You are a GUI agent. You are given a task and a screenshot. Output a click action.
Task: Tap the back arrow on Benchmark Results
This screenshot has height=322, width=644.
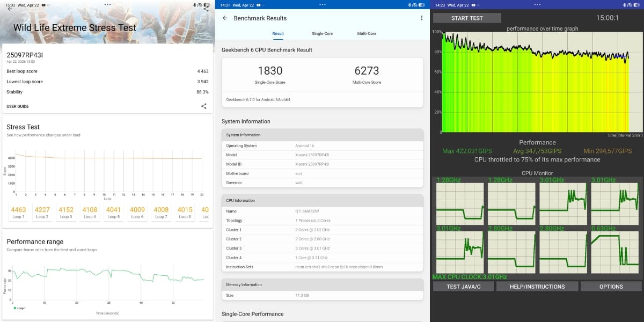[225, 18]
